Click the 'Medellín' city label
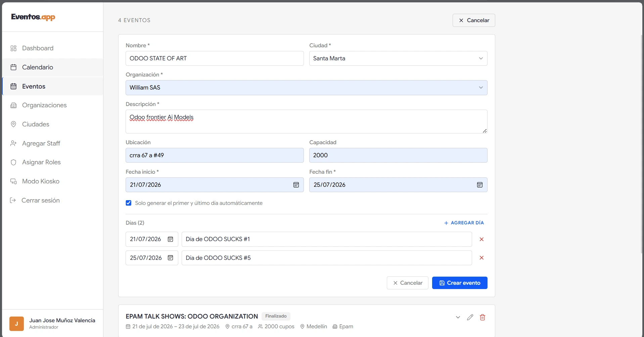This screenshot has height=337, width=644. (317, 327)
